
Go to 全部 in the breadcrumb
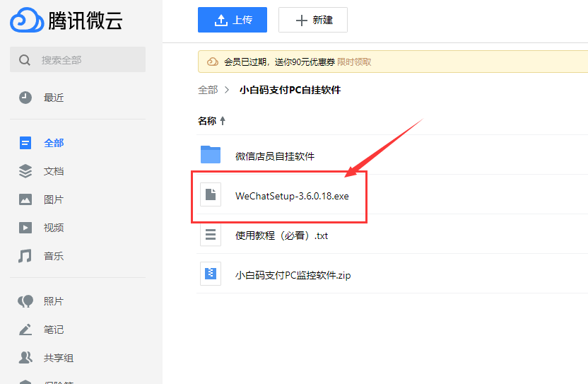[208, 90]
